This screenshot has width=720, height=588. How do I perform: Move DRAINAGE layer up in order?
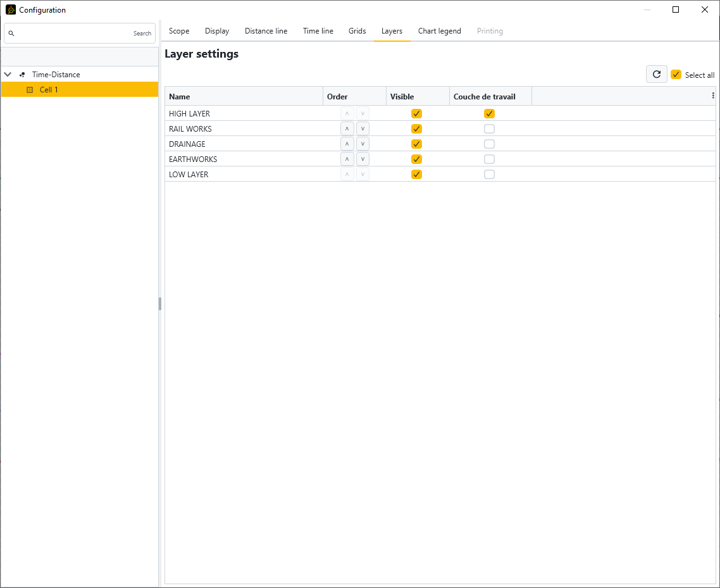347,144
